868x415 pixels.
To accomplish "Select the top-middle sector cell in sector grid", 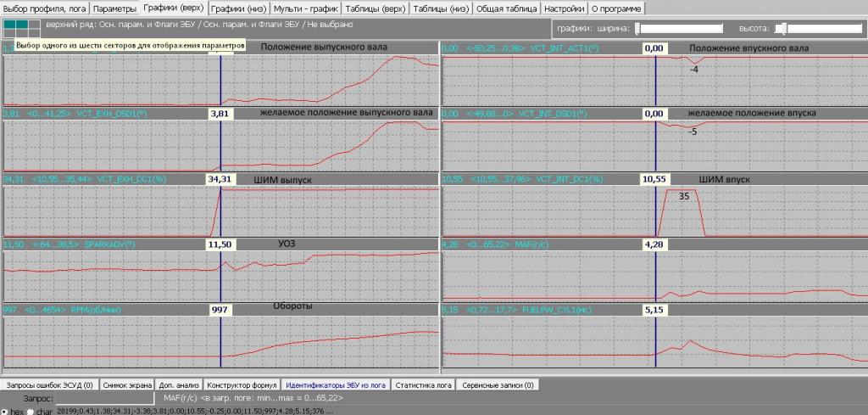I will [x=21, y=25].
